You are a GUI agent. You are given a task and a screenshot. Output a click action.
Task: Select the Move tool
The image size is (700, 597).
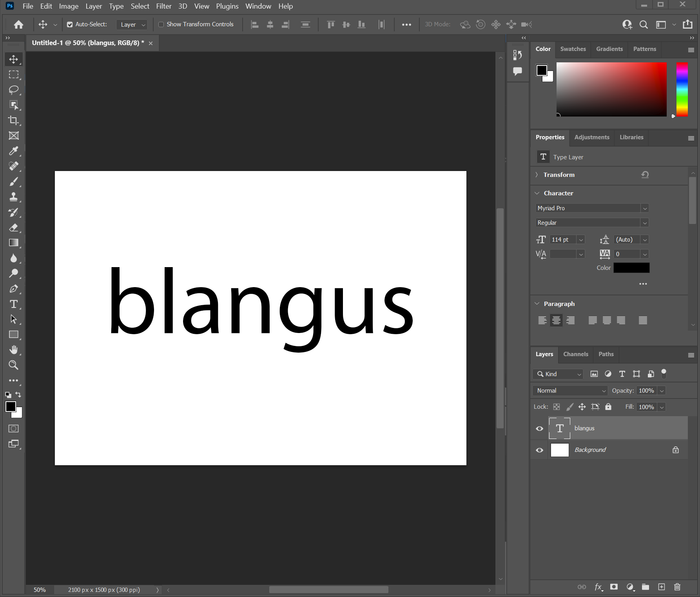[14, 59]
